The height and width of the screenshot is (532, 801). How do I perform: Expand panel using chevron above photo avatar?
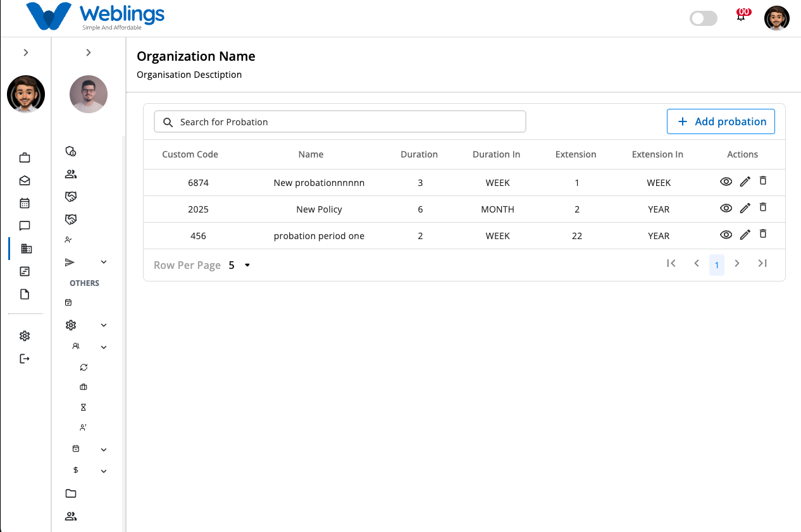(x=89, y=53)
